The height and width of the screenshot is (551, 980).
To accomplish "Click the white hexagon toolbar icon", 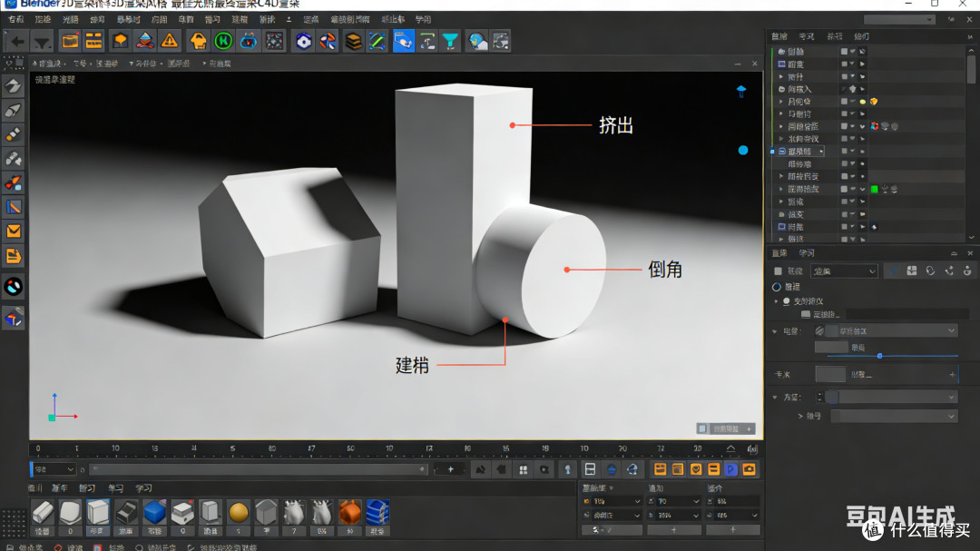I will point(304,41).
